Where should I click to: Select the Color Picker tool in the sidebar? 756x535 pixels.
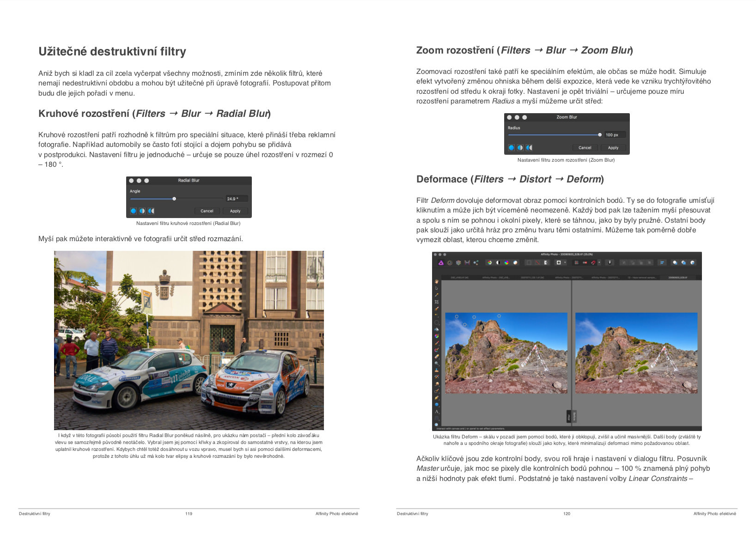436,295
